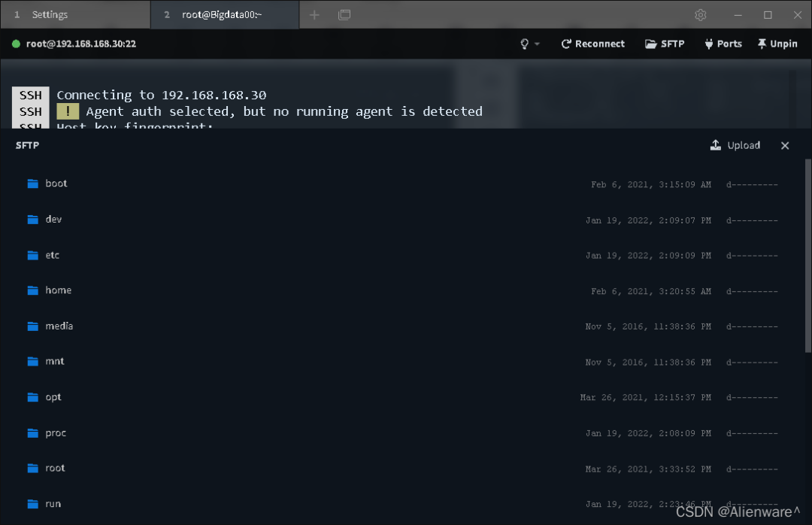The height and width of the screenshot is (525, 812).
Task: Select the root@Bigdata00 tab
Action: click(222, 15)
